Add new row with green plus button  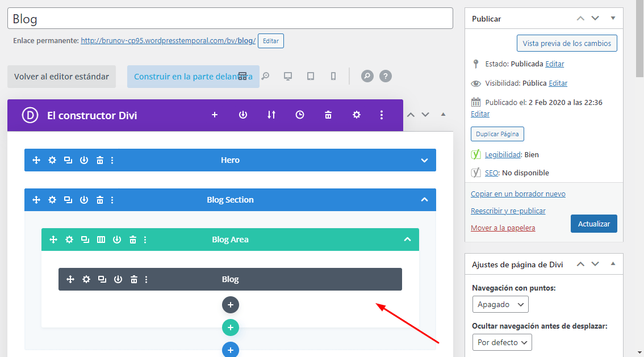click(231, 327)
